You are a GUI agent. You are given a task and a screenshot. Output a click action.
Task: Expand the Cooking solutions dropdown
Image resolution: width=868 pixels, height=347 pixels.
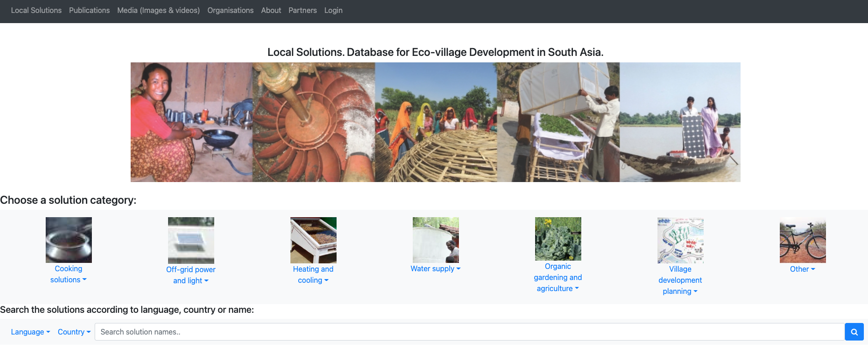coord(68,274)
